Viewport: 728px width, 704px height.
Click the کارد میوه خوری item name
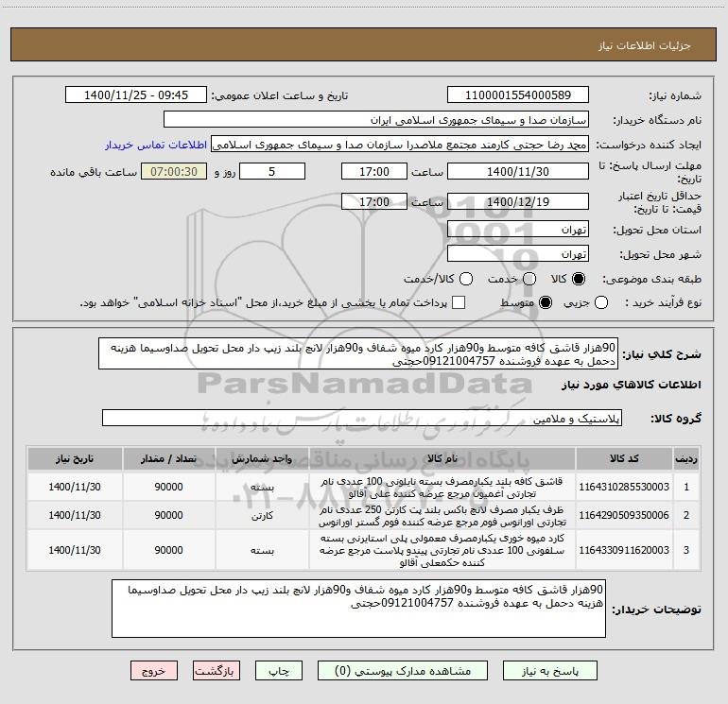pos(442,550)
